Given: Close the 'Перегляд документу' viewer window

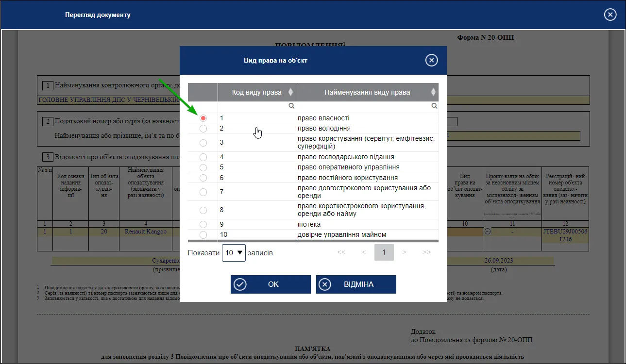Looking at the screenshot, I should tap(610, 15).
